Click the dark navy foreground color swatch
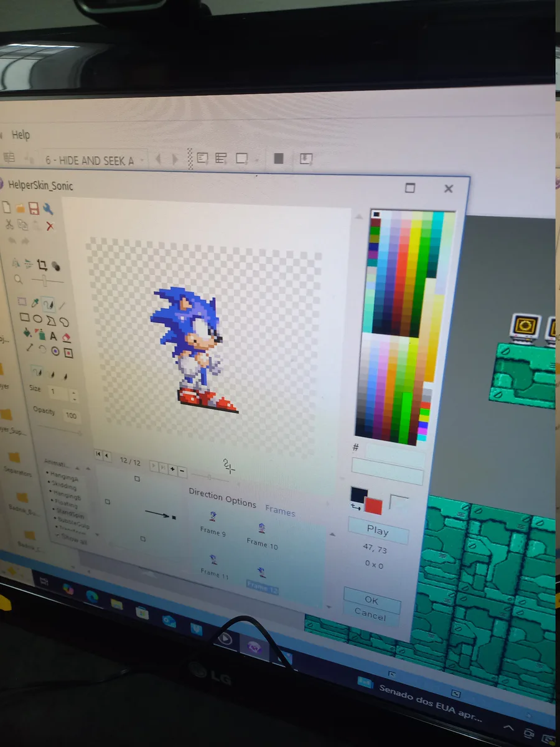The height and width of the screenshot is (747, 560). coord(358,494)
